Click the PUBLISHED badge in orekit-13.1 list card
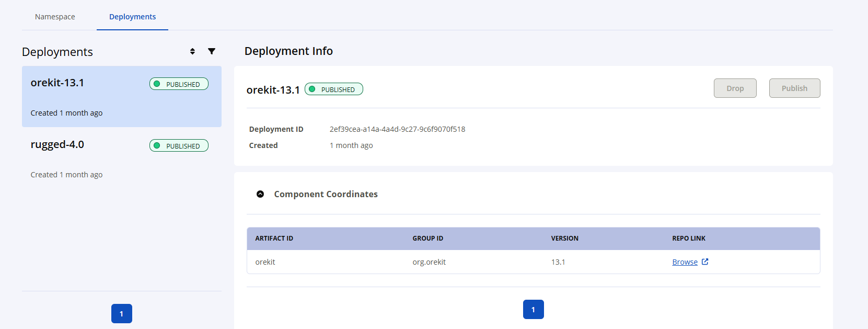The height and width of the screenshot is (329, 868). (x=179, y=84)
